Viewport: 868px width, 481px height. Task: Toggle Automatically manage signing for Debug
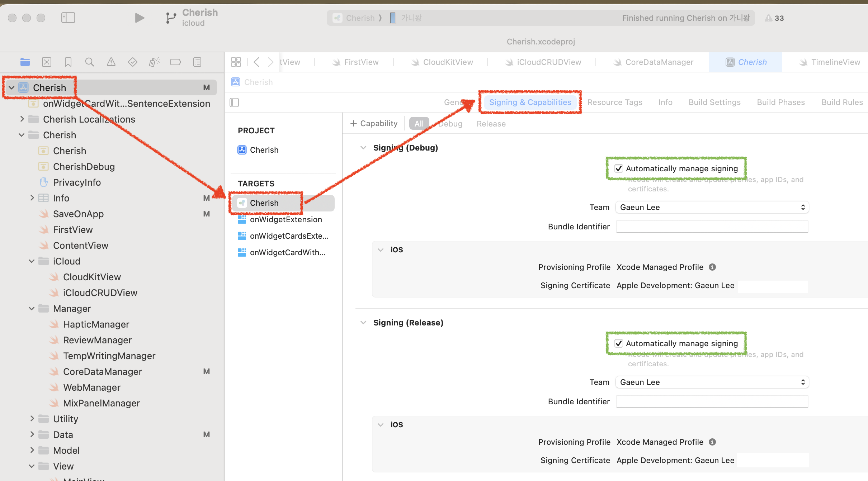click(619, 168)
